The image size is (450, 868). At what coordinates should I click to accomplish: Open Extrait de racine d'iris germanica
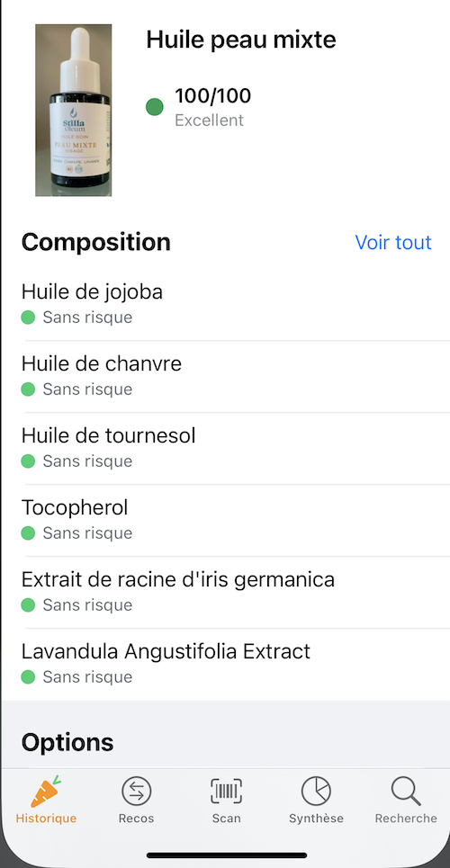[x=225, y=593]
